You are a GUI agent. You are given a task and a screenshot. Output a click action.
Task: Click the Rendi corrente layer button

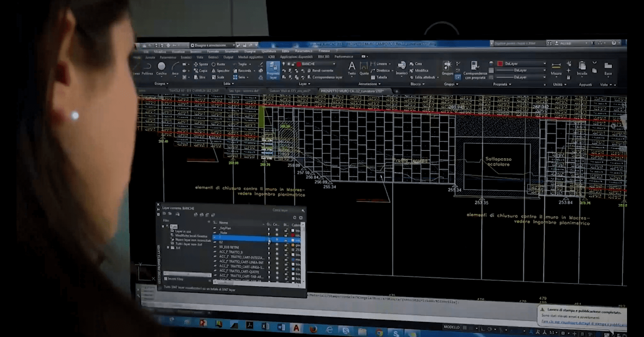tap(320, 71)
